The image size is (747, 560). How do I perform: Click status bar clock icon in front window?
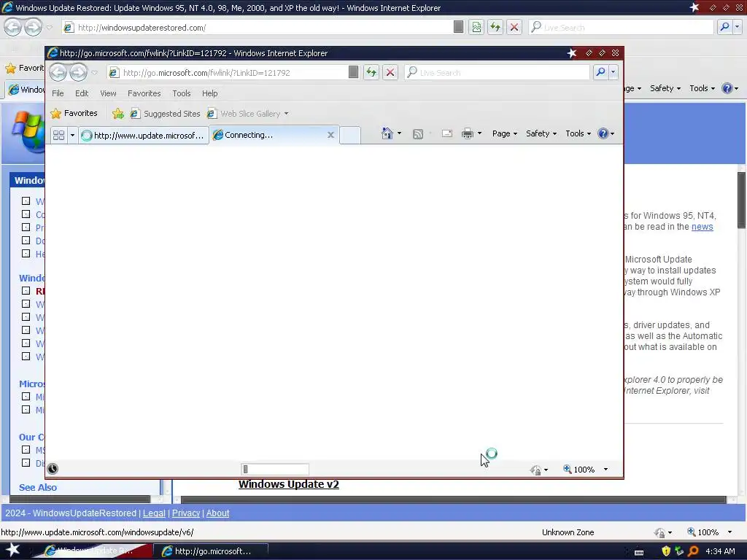coord(53,469)
